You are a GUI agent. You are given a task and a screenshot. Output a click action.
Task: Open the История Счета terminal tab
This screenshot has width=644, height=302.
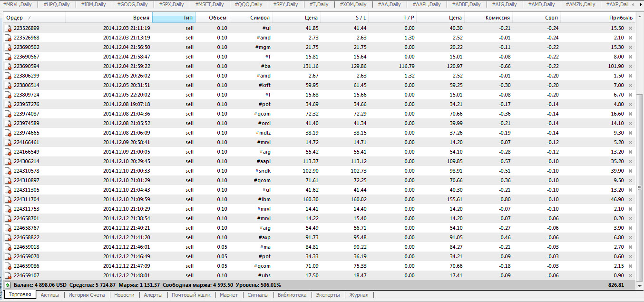tap(87, 295)
